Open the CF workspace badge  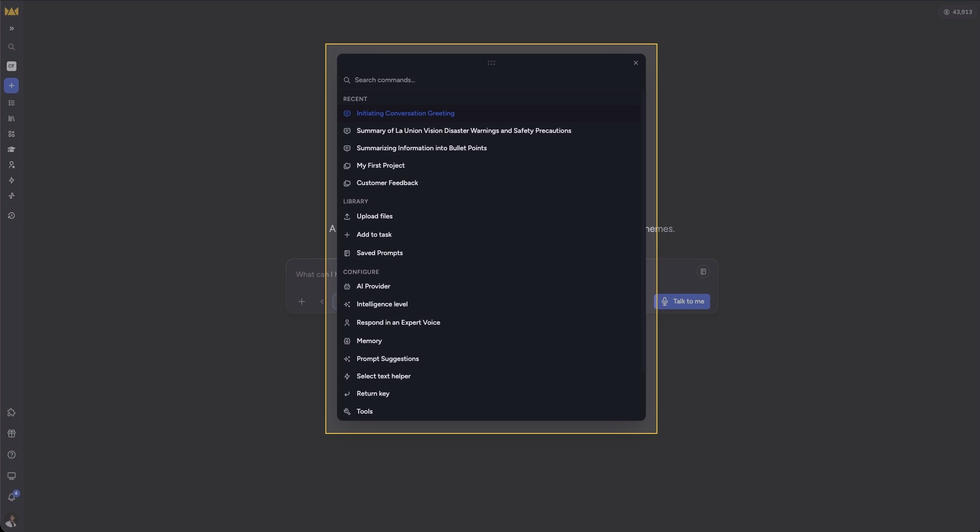12,66
